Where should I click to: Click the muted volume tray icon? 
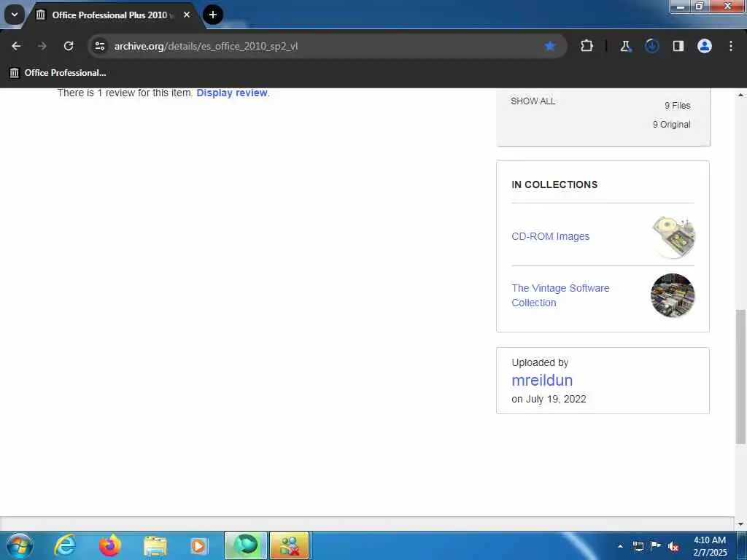pyautogui.click(x=673, y=546)
